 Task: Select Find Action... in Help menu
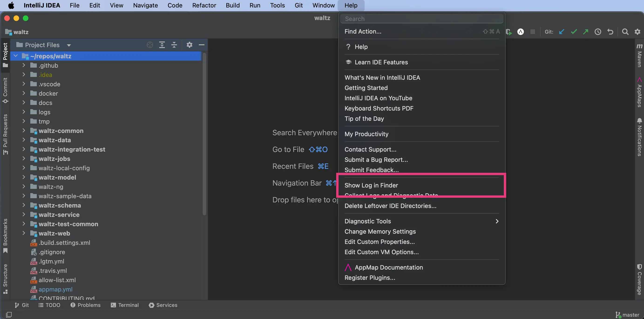coord(422,31)
